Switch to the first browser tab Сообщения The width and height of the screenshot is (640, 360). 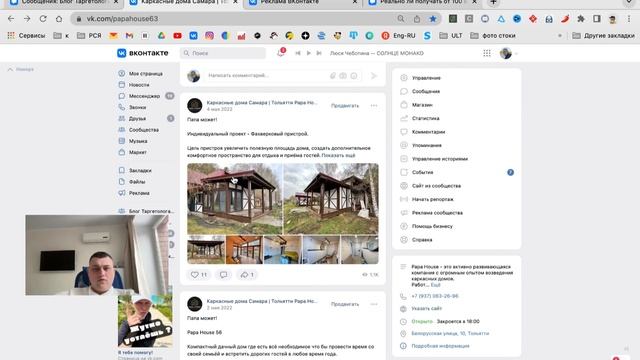(x=63, y=3)
